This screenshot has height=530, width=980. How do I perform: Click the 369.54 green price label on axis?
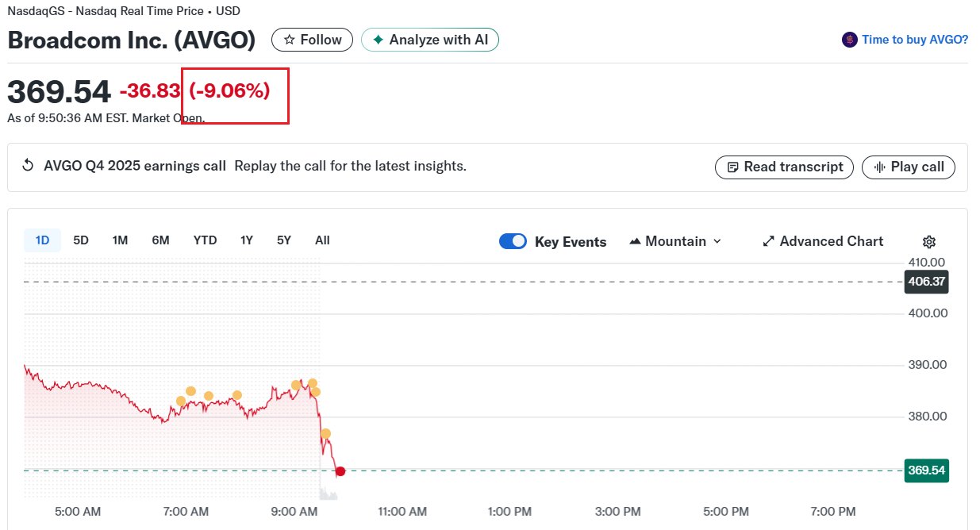[926, 470]
